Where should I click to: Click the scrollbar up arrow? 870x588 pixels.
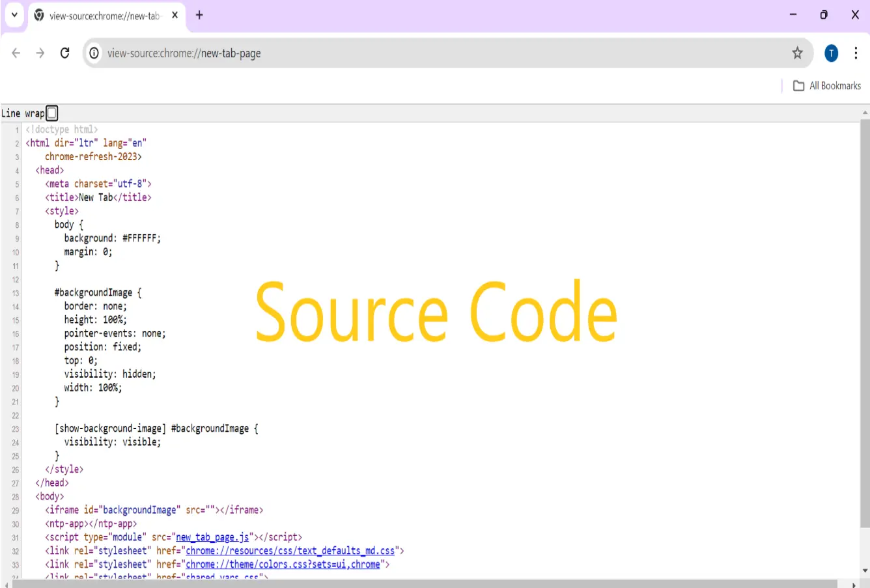pos(865,113)
